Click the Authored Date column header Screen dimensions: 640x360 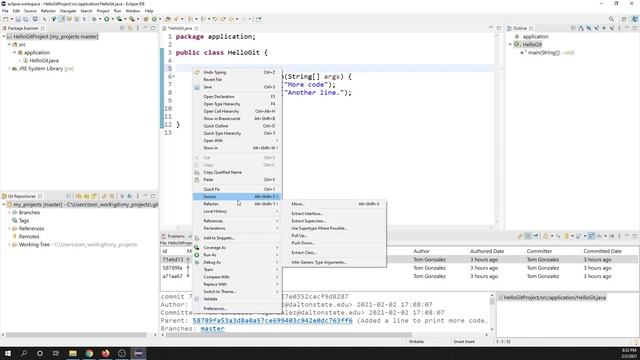pyautogui.click(x=487, y=251)
